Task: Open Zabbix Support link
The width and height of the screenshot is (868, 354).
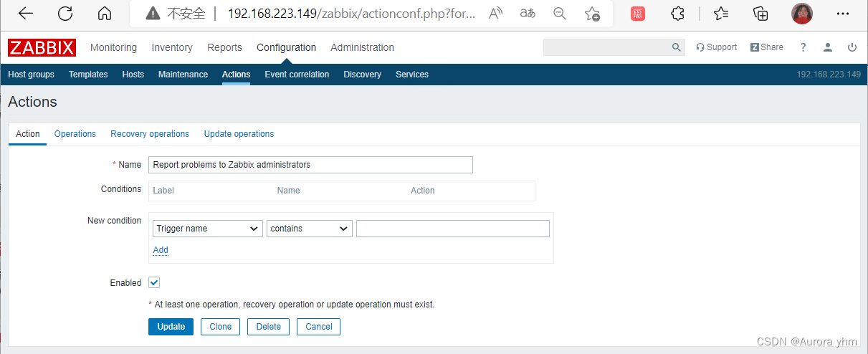Action: tap(717, 47)
